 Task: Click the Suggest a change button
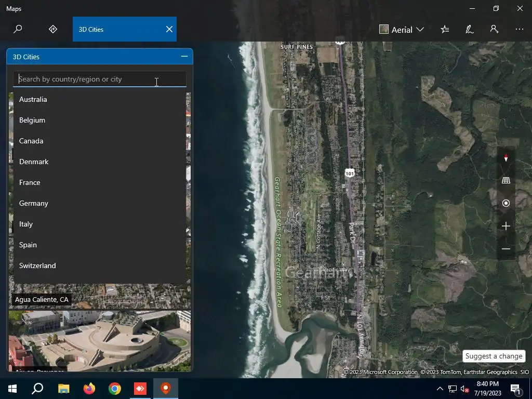(494, 356)
